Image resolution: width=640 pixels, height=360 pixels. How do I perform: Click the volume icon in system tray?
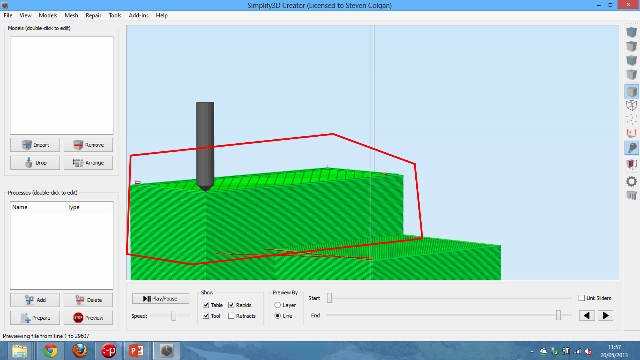[x=588, y=351]
